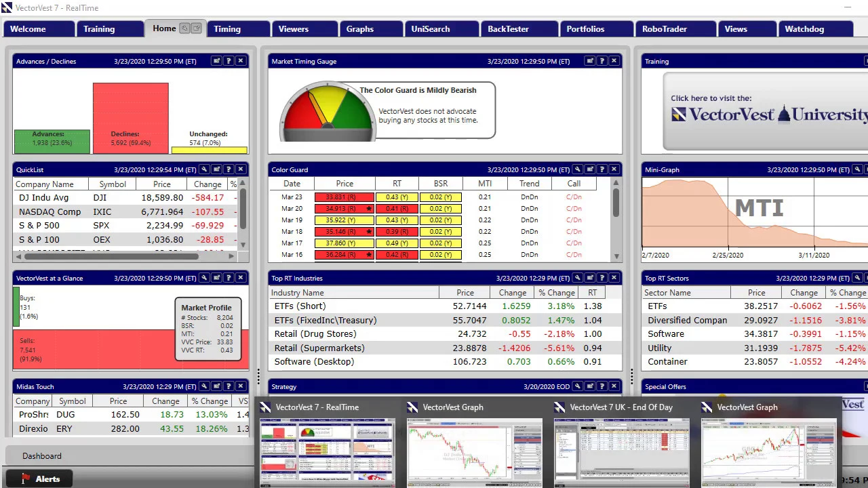Select the NASDAQ Comp row
868x488 pixels.
tap(125, 212)
